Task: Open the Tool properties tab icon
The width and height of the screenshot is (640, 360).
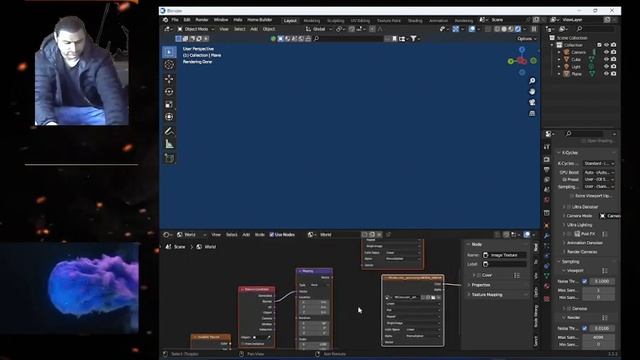Action: 547,147
